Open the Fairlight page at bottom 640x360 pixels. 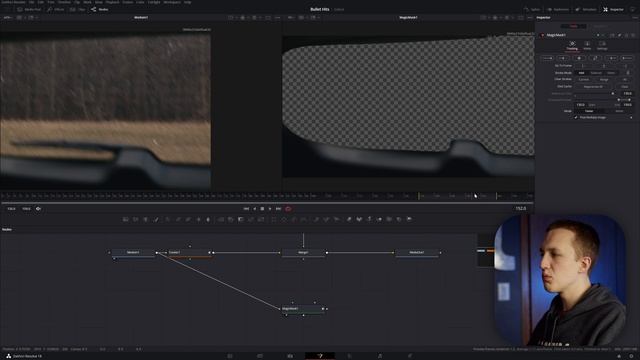[x=380, y=356]
